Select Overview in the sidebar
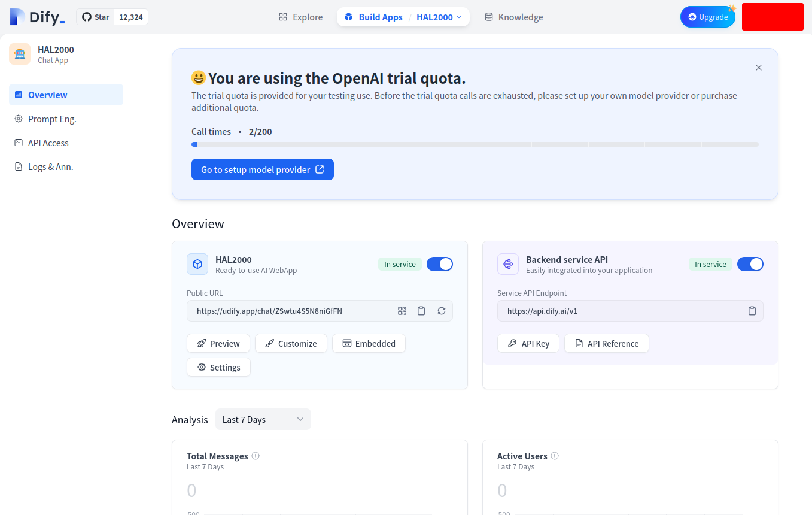This screenshot has width=812, height=515. pos(66,95)
